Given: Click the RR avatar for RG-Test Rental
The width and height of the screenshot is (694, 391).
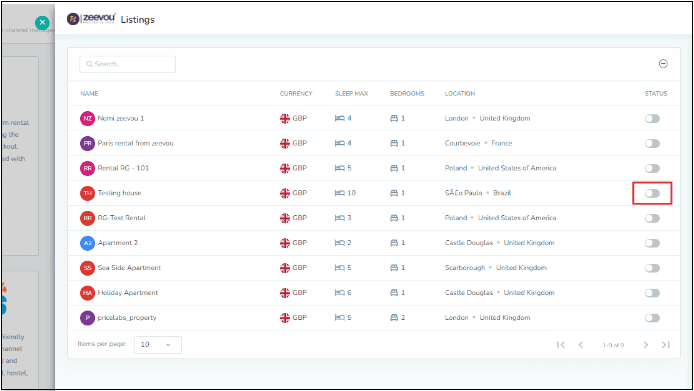Looking at the screenshot, I should pos(87,218).
